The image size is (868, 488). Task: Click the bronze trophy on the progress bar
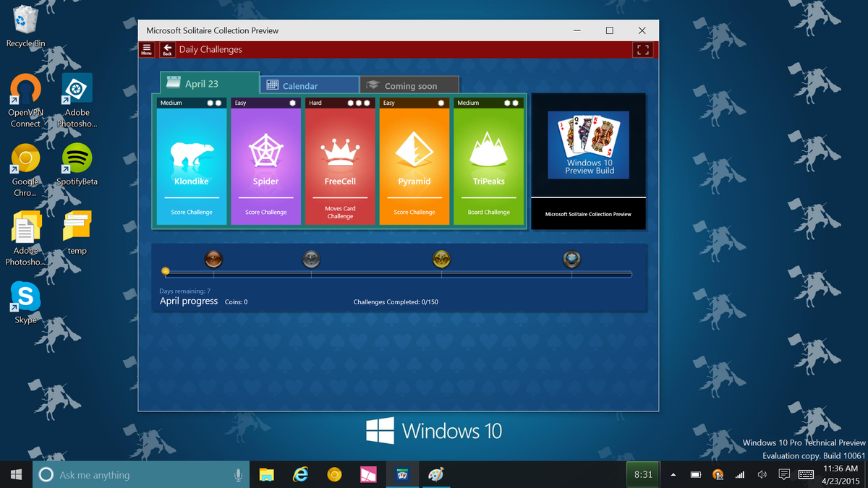point(214,259)
